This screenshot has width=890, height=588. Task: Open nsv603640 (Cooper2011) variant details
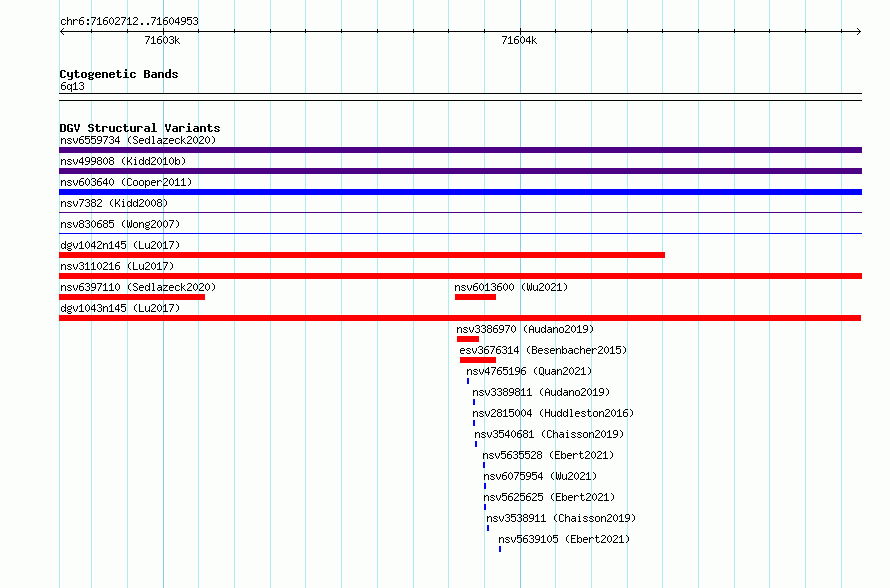126,182
